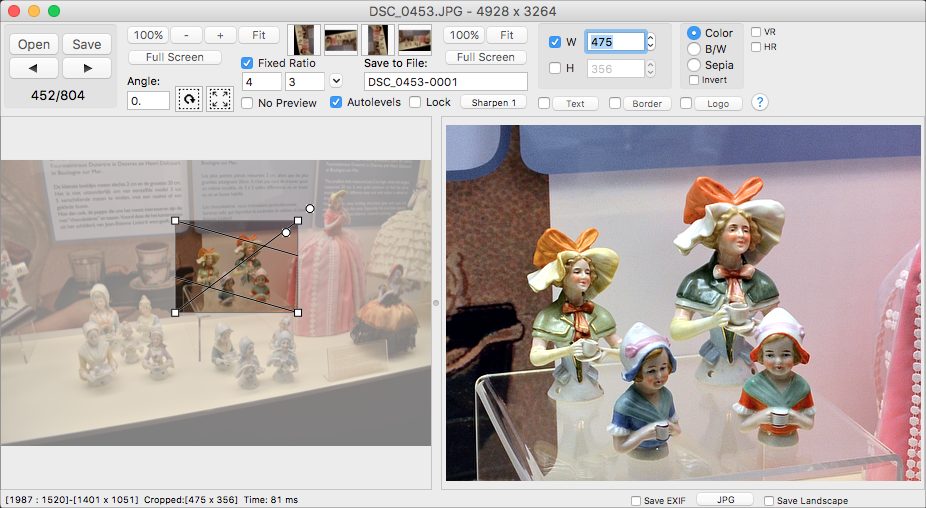Open source Full Screen view
Image resolution: width=926 pixels, height=508 pixels.
point(175,57)
